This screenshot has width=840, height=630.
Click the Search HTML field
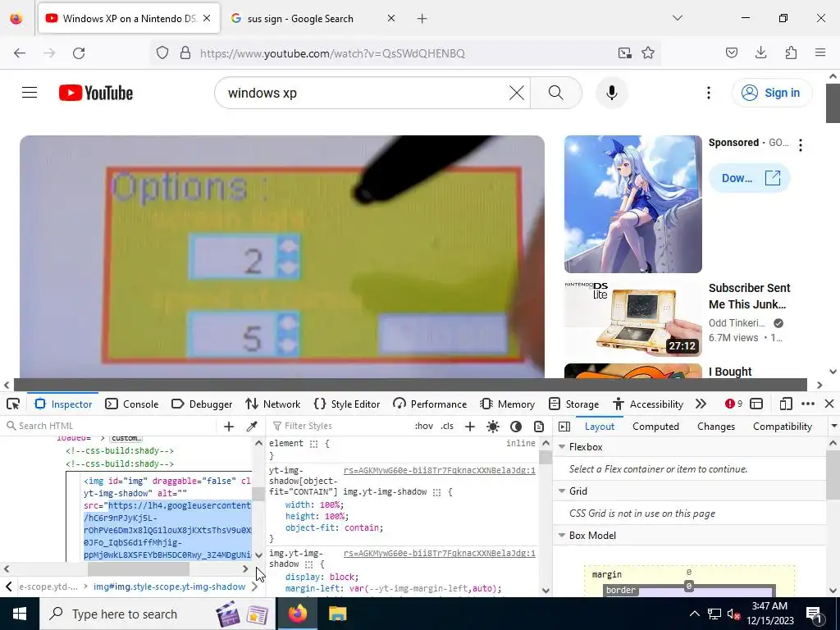point(111,426)
